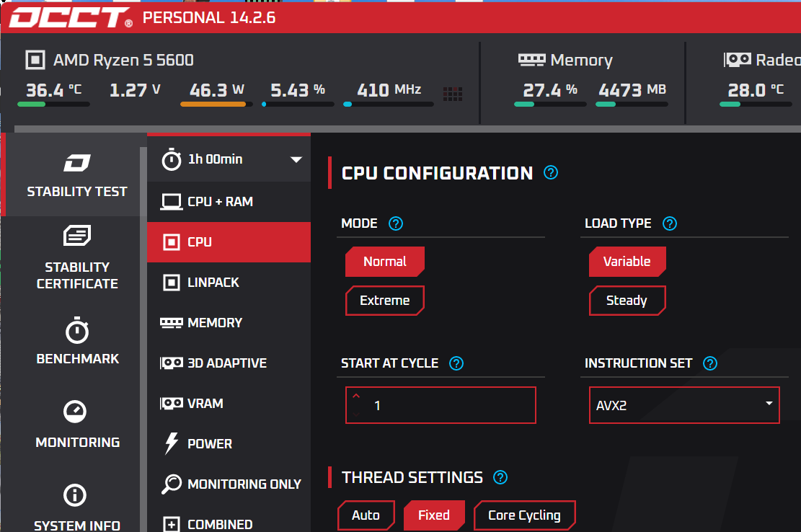This screenshot has width=801, height=532.
Task: Click the memory usage percentage bar
Action: click(x=550, y=104)
